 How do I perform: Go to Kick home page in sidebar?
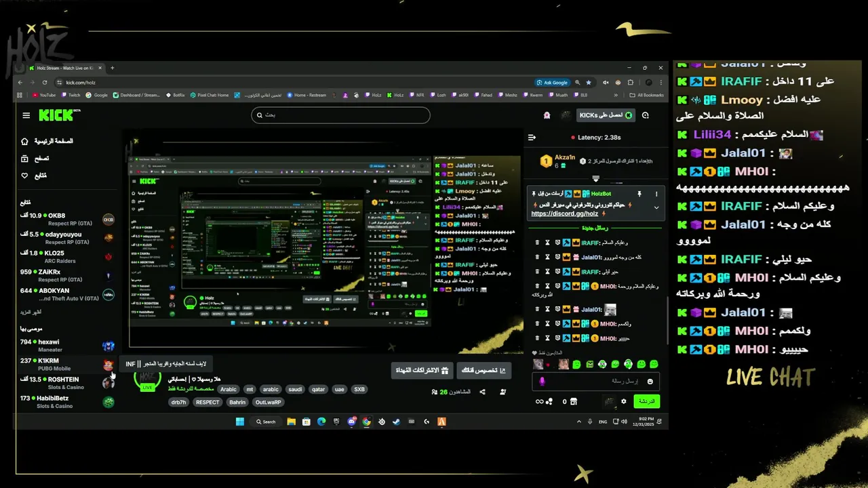coord(47,141)
